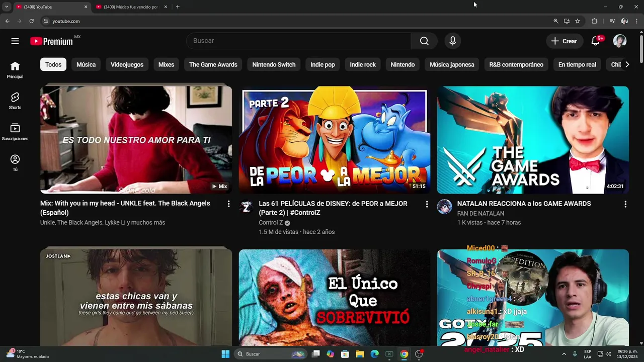Filter by The Game Awards chip
This screenshot has width=644, height=362.
pyautogui.click(x=213, y=64)
